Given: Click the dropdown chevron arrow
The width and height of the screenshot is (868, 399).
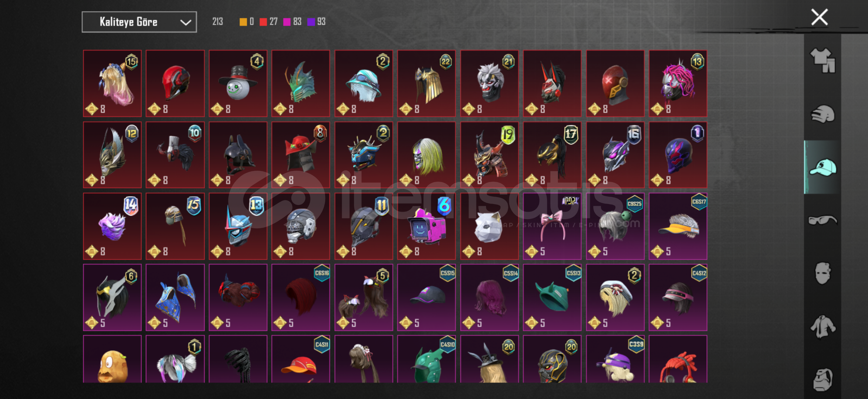Looking at the screenshot, I should tap(185, 23).
